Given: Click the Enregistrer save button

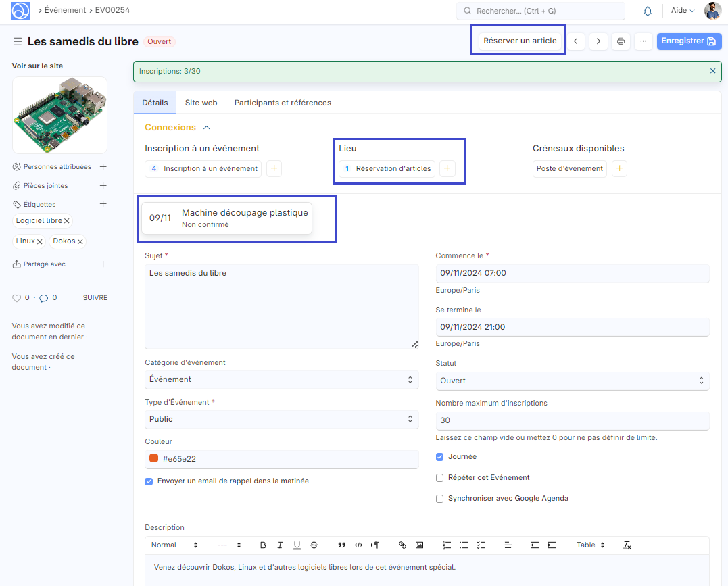Looking at the screenshot, I should point(688,41).
